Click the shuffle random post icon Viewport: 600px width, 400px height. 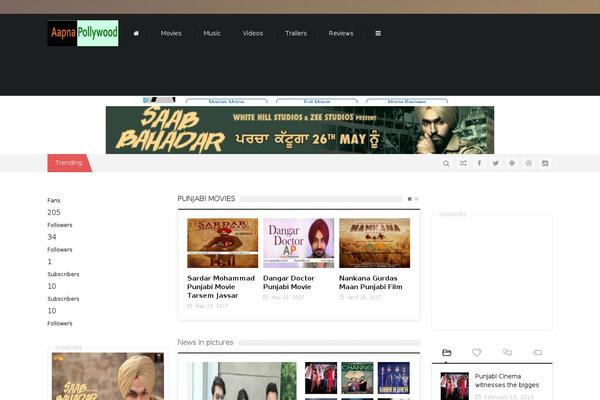[463, 163]
